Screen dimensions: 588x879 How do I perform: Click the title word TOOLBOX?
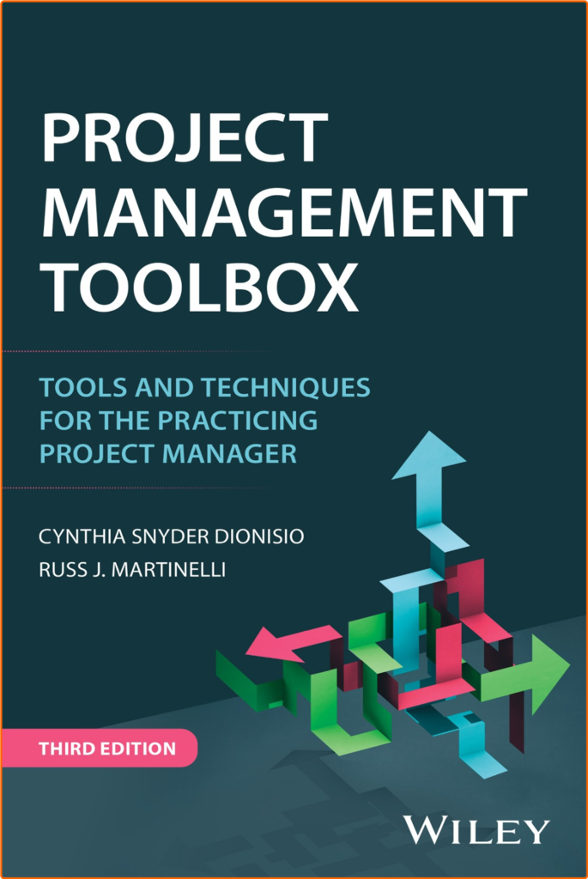tap(199, 287)
